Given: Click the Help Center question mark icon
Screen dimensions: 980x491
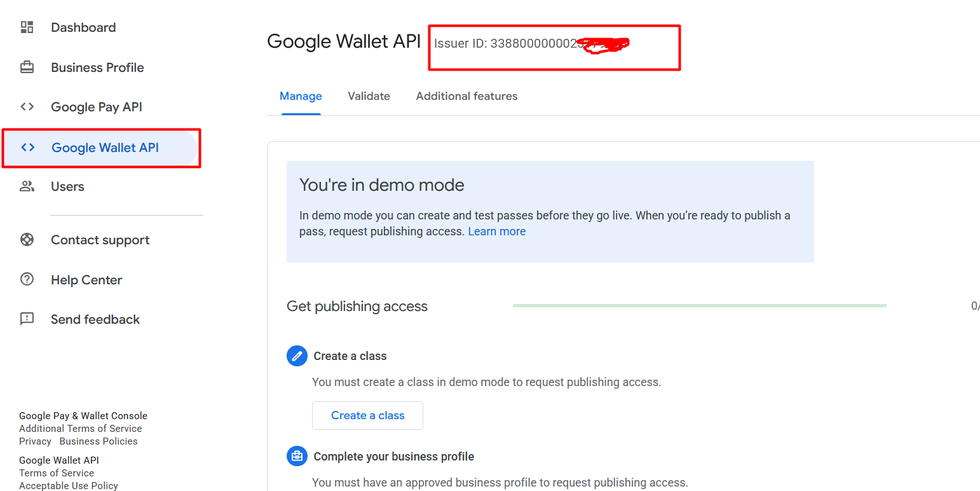Looking at the screenshot, I should (27, 279).
